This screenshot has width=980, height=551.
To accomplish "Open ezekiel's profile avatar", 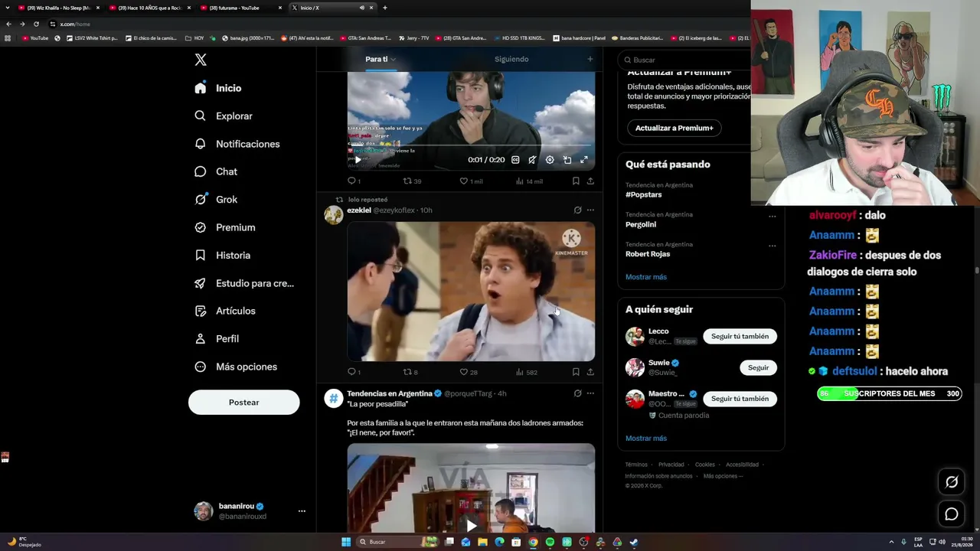I will 334,214.
